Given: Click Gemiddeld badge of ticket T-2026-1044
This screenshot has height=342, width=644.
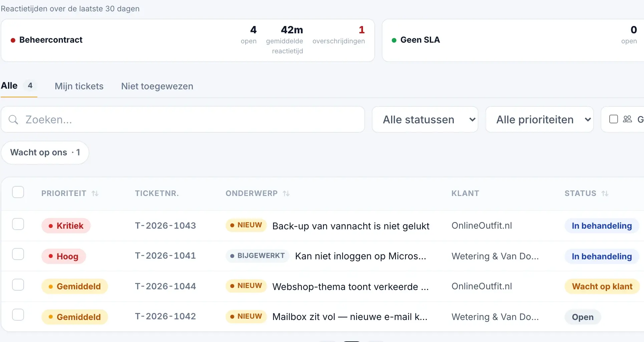Looking at the screenshot, I should 75,286.
